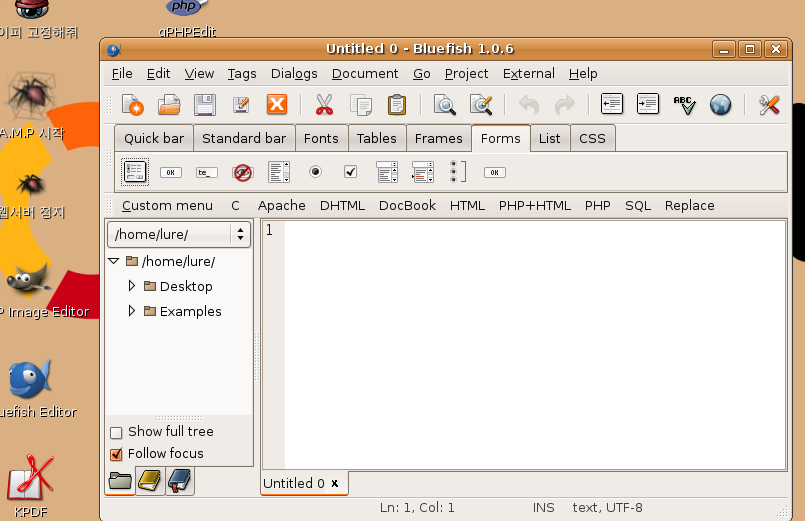Viewport: 805px width, 521px height.
Task: Uncheck the Follow focus checkbox
Action: 116,454
